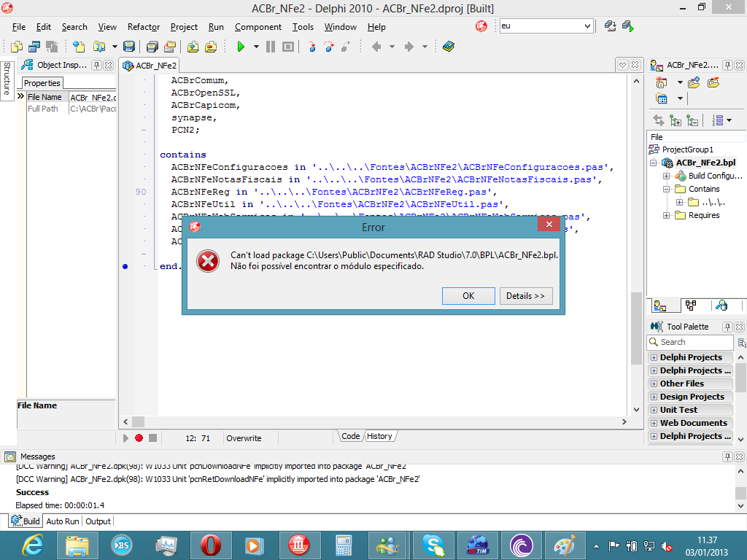747x560 pixels.
Task: Toggle the pin on Messages panel
Action: point(727,456)
